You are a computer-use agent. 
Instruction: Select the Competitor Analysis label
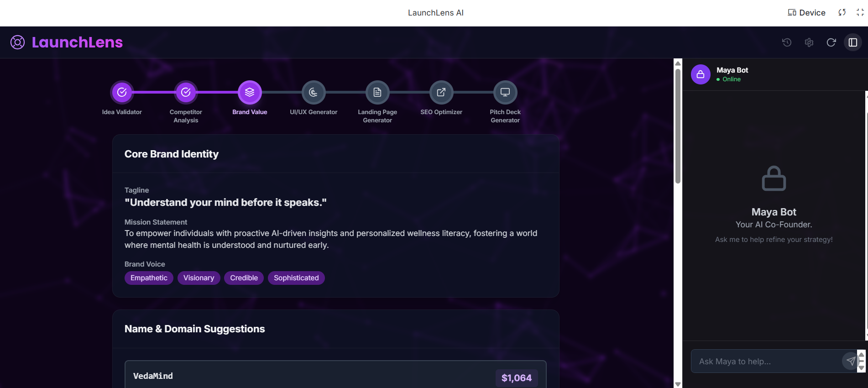click(x=186, y=116)
